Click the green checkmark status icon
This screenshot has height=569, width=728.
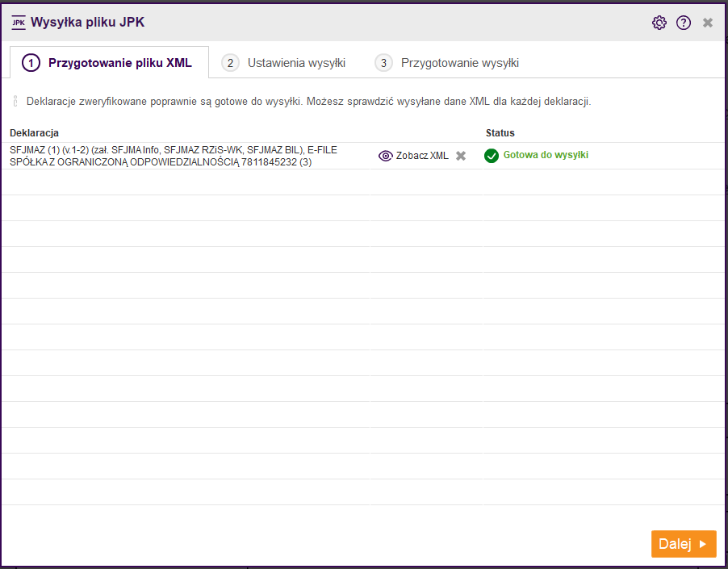pos(492,156)
